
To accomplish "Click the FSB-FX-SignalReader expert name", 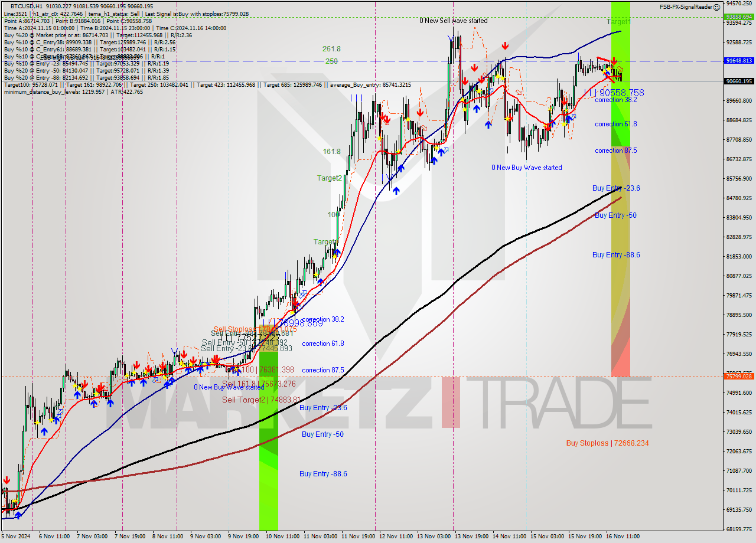I will pyautogui.click(x=685, y=6).
